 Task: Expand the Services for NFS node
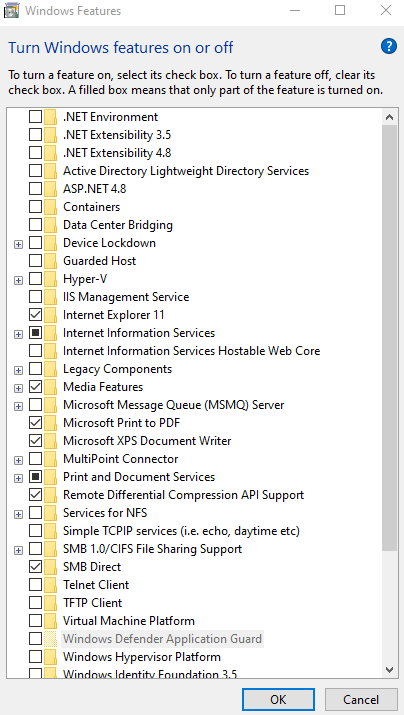[18, 514]
